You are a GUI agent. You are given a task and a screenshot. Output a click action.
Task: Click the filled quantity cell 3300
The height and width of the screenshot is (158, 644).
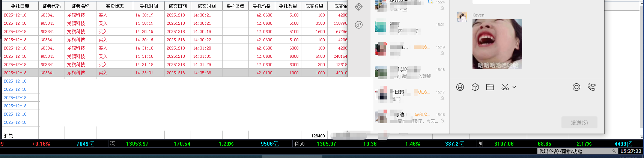pyautogui.click(x=314, y=23)
